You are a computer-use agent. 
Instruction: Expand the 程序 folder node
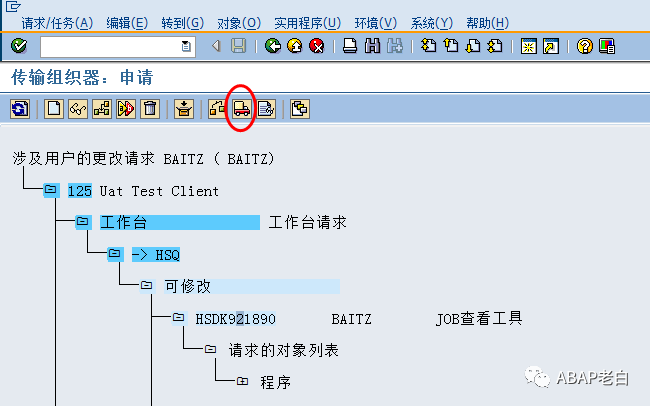tap(242, 381)
